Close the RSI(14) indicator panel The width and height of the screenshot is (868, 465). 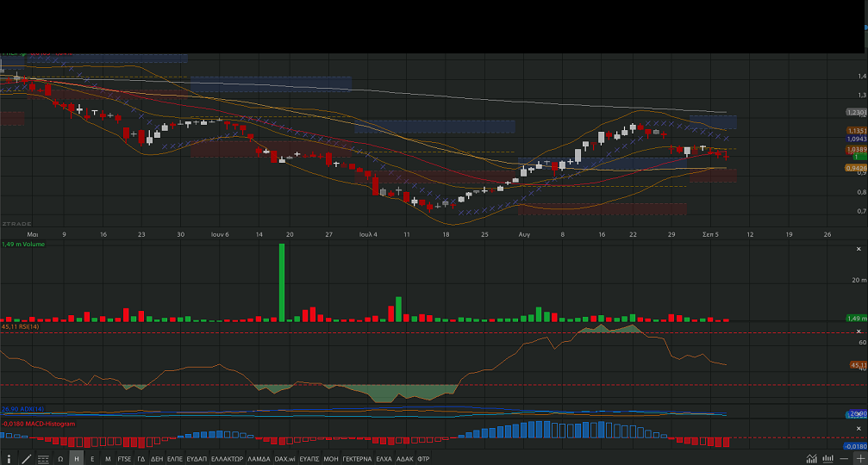pos(859,332)
